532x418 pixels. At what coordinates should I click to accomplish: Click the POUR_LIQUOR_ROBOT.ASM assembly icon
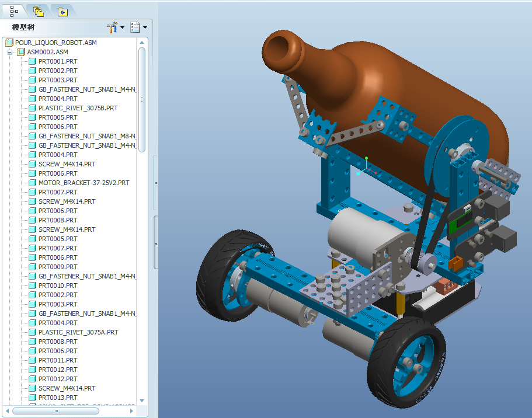tap(9, 43)
